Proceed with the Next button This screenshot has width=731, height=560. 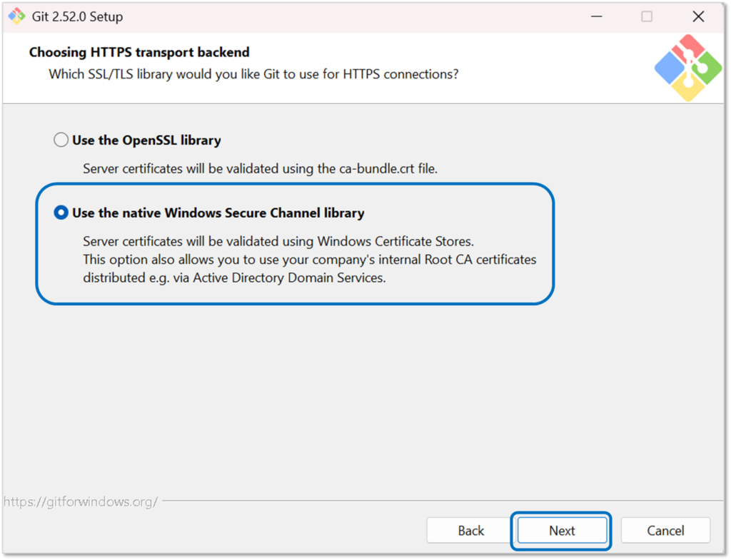(x=562, y=531)
